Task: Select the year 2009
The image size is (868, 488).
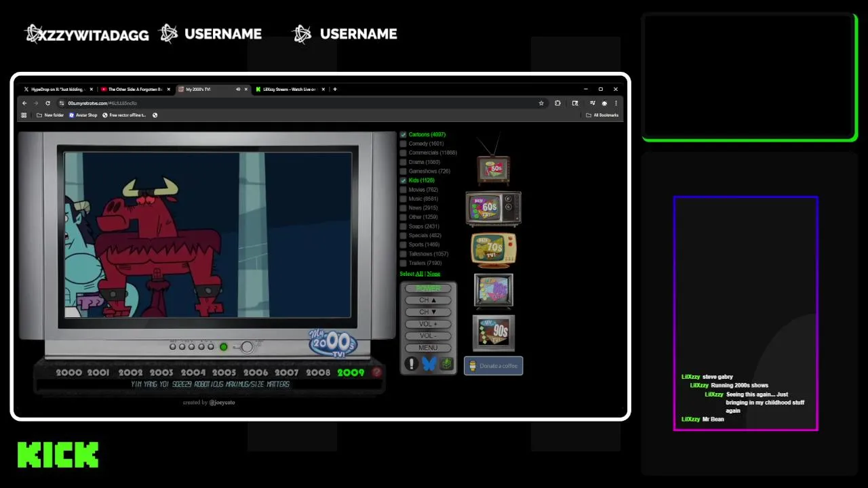Action: pyautogui.click(x=351, y=372)
